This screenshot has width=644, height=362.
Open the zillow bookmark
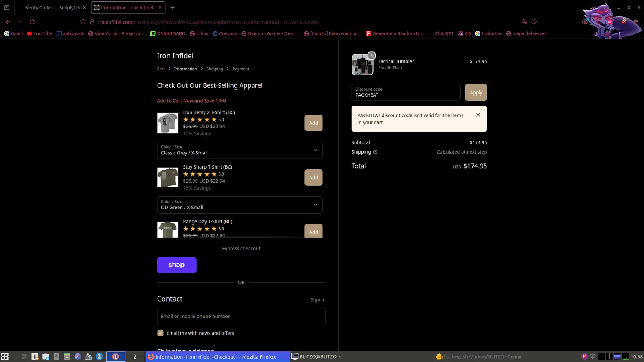[199, 33]
